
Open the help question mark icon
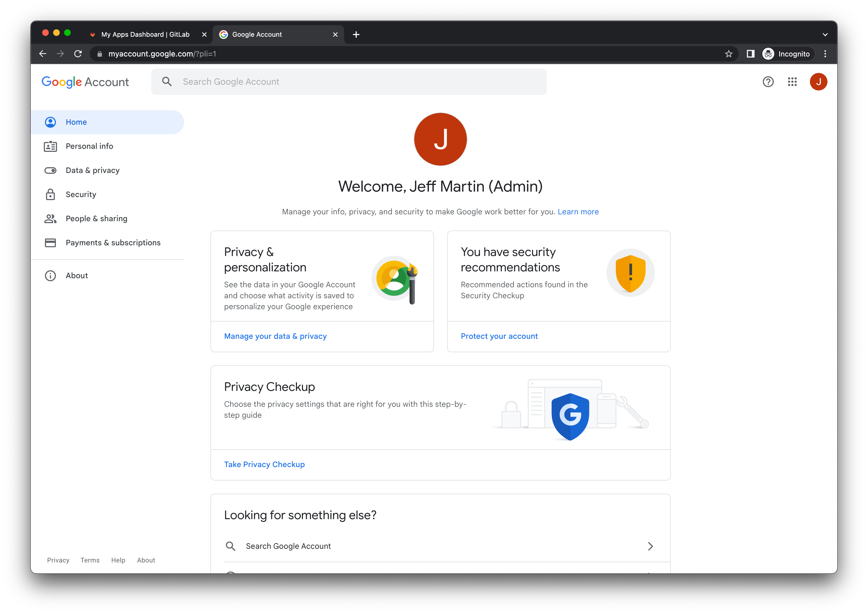point(768,82)
